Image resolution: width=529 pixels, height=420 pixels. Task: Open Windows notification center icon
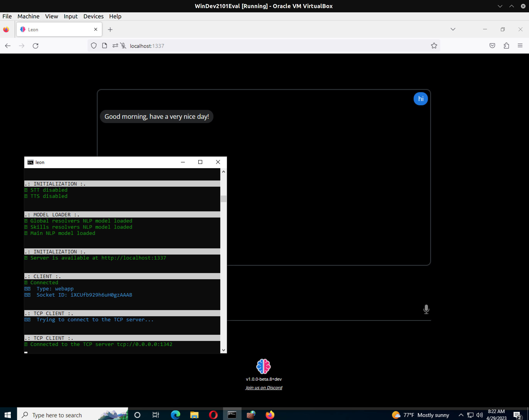(517, 415)
